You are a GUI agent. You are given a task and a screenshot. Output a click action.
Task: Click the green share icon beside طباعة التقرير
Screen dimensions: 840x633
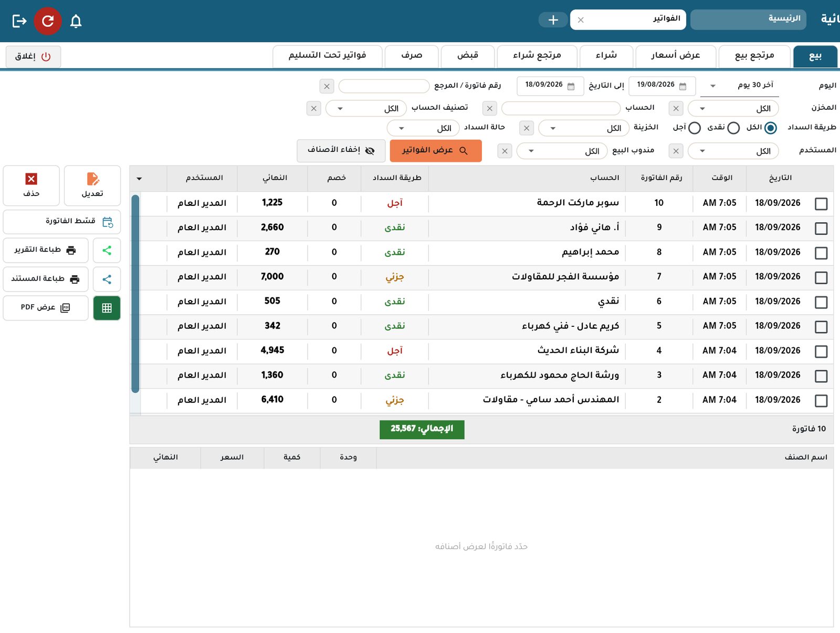coord(107,250)
